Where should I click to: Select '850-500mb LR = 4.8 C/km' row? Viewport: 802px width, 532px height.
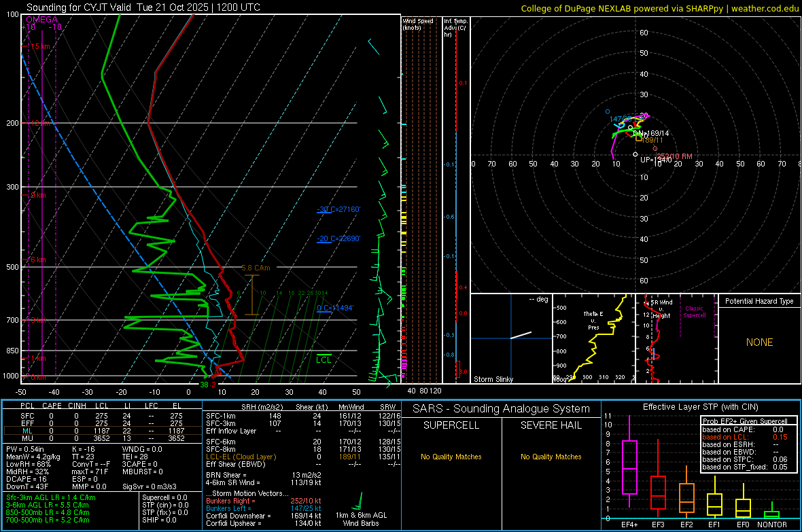48,512
